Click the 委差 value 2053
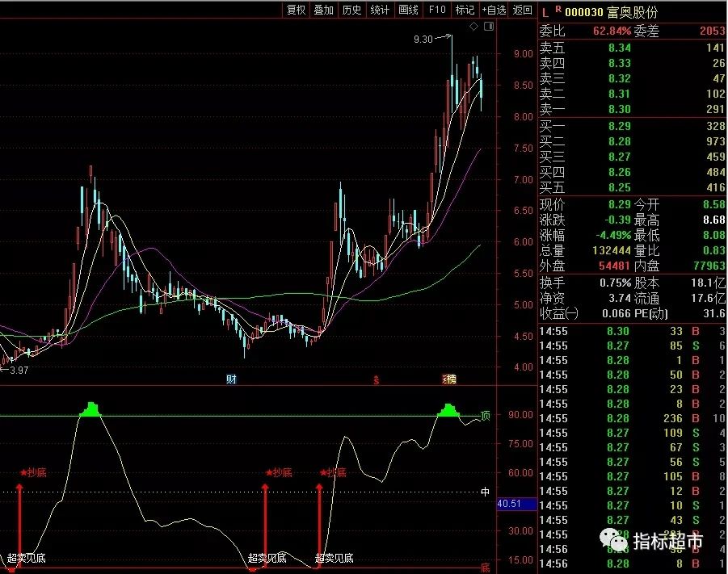The width and height of the screenshot is (728, 574). click(x=712, y=31)
